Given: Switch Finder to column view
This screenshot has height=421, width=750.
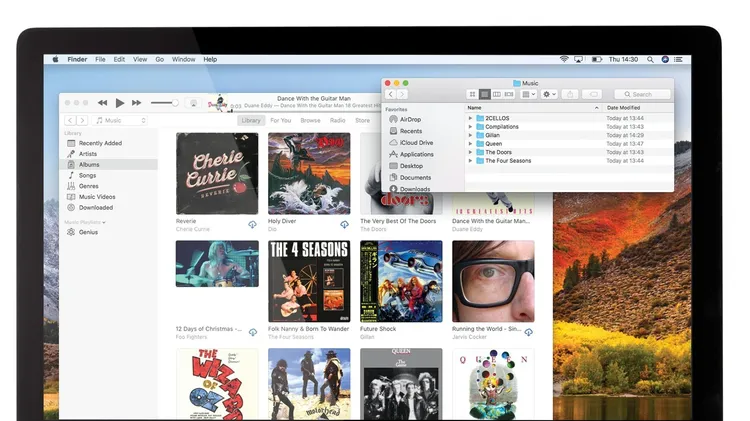Looking at the screenshot, I should 496,94.
